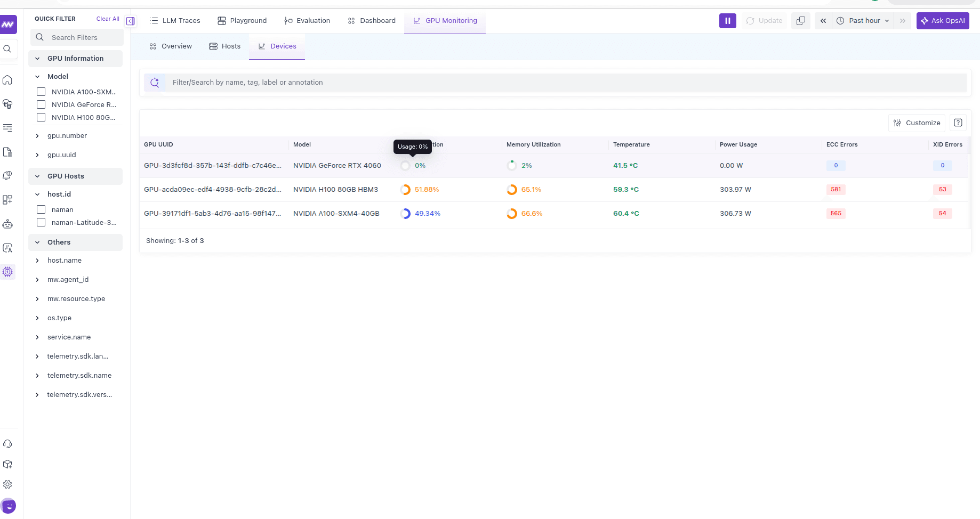This screenshot has height=519, width=980.
Task: Tick the naman-Latitude-3 host.id checkbox
Action: [x=41, y=222]
